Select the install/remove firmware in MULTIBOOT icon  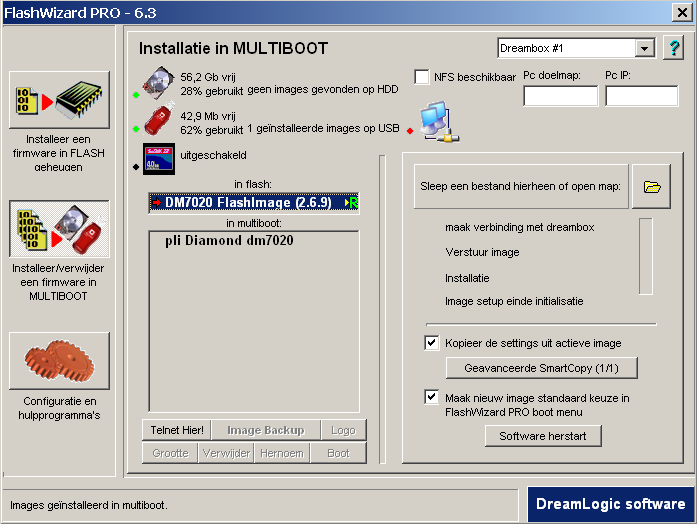(59, 228)
